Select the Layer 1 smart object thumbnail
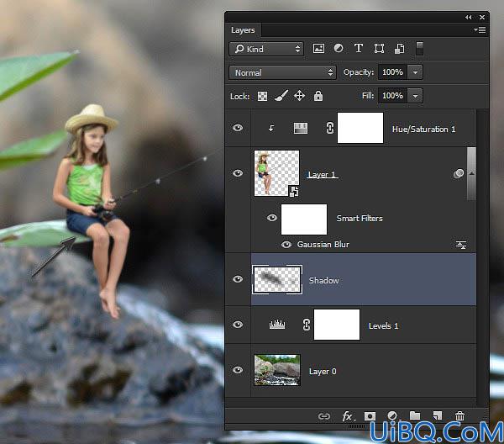Viewport: 504px width, 444px height. (x=276, y=173)
